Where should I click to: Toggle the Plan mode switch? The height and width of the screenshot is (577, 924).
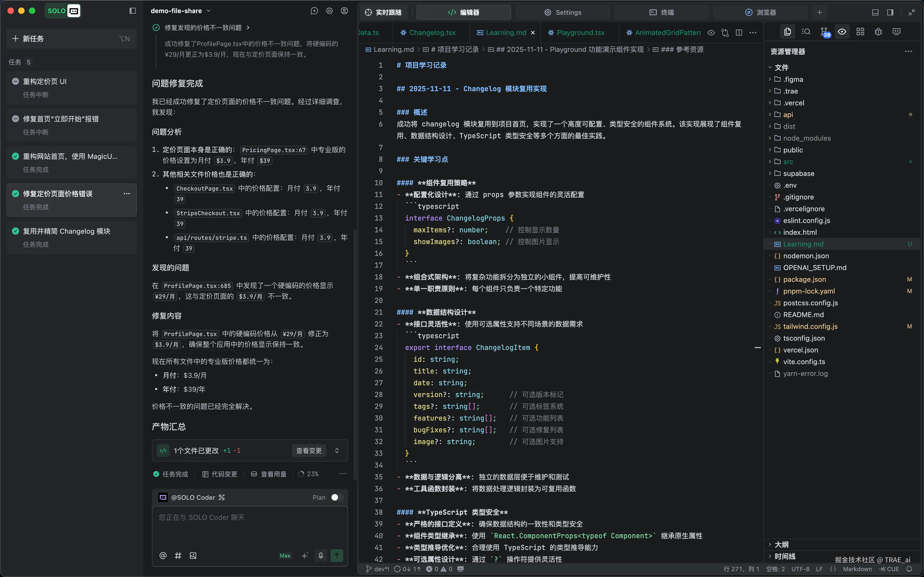[x=337, y=497]
